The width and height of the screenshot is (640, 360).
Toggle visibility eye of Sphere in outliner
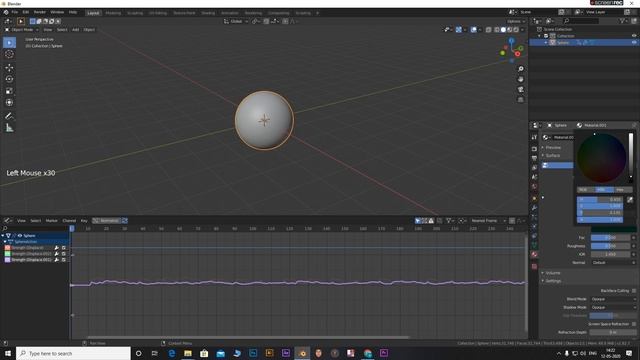click(634, 42)
